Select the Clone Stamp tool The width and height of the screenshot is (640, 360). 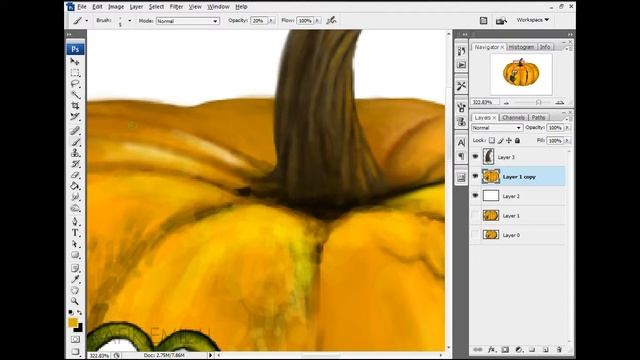75,153
